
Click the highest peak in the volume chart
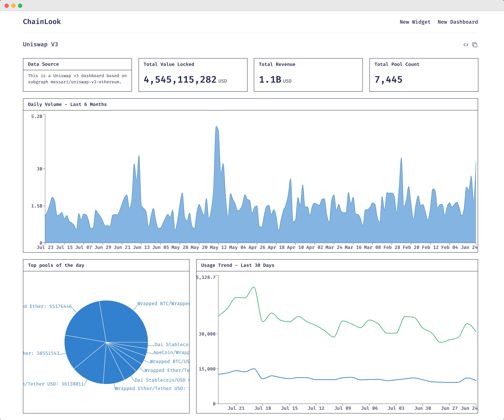click(x=216, y=127)
